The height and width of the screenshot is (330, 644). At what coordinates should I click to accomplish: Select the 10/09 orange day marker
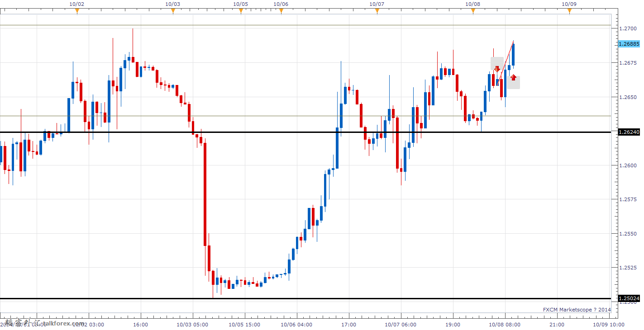click(569, 11)
